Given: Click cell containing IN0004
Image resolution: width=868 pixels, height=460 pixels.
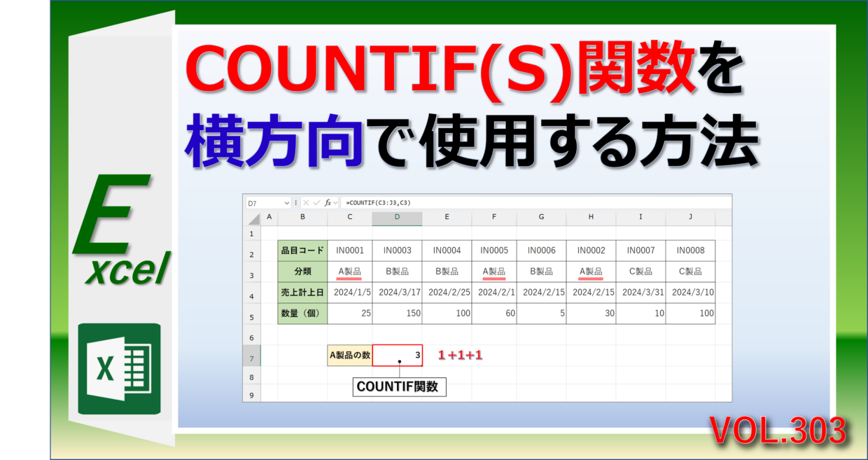Looking at the screenshot, I should pos(447,251).
